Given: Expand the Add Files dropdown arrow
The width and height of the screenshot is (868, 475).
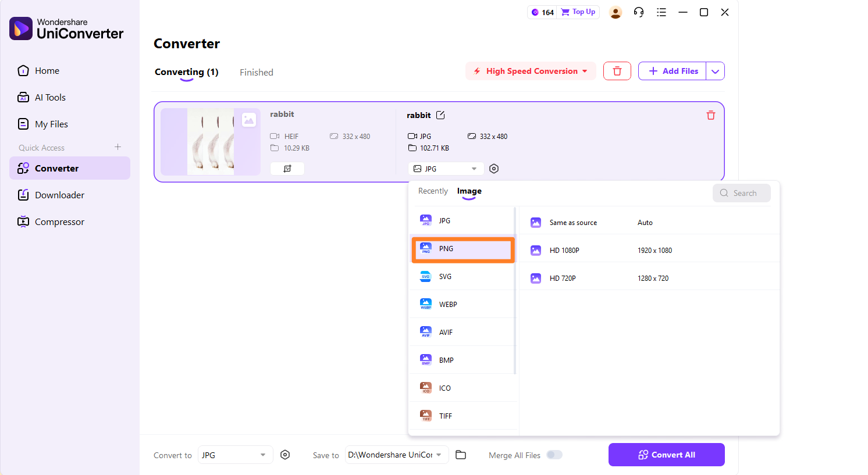Looking at the screenshot, I should [715, 71].
